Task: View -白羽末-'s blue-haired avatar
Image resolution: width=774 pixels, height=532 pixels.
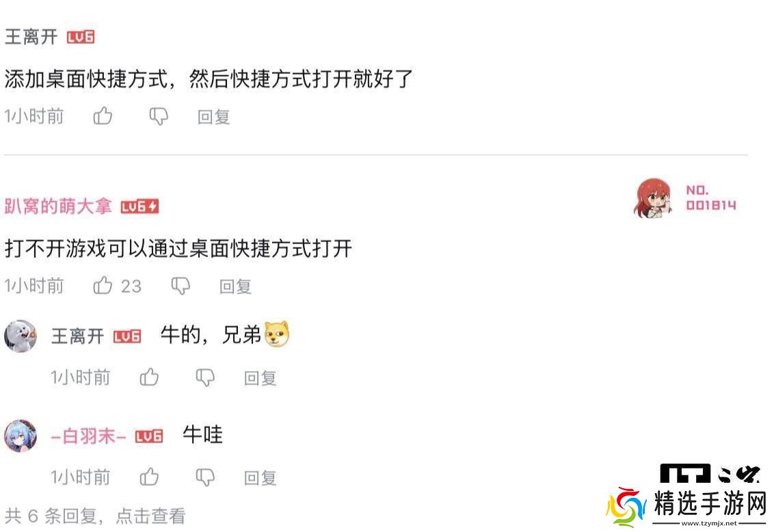Action: coord(21,436)
